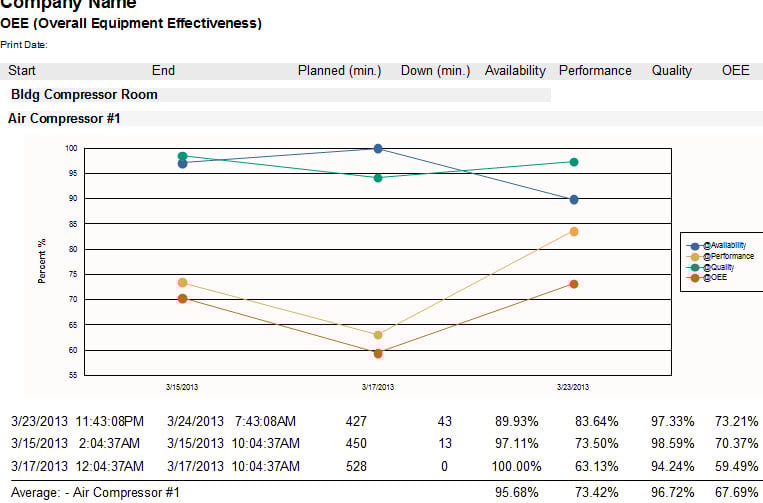Click the Planned (min.) column header
763x503 pixels.
339,71
